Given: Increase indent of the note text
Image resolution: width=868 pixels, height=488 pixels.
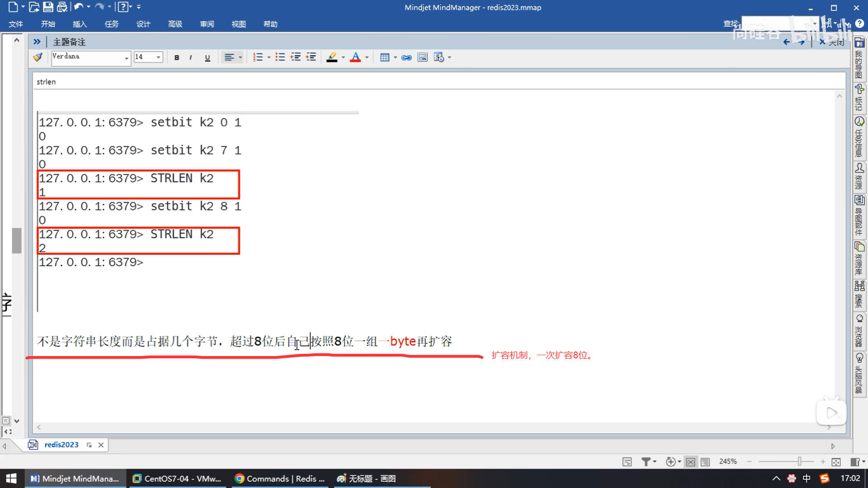Looking at the screenshot, I should pyautogui.click(x=311, y=57).
